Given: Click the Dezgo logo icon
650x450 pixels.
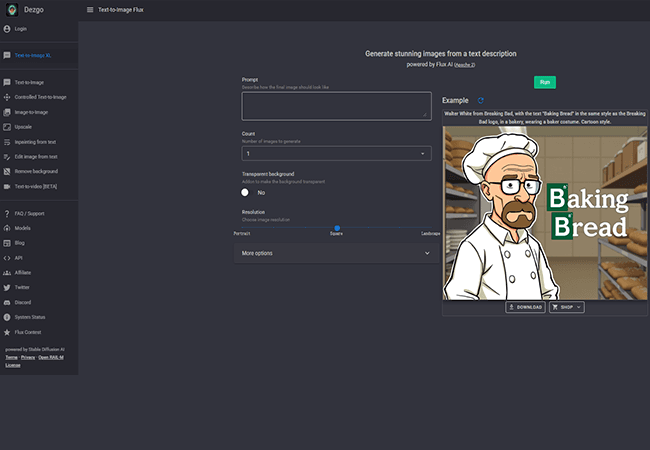Looking at the screenshot, I should click(x=9, y=10).
